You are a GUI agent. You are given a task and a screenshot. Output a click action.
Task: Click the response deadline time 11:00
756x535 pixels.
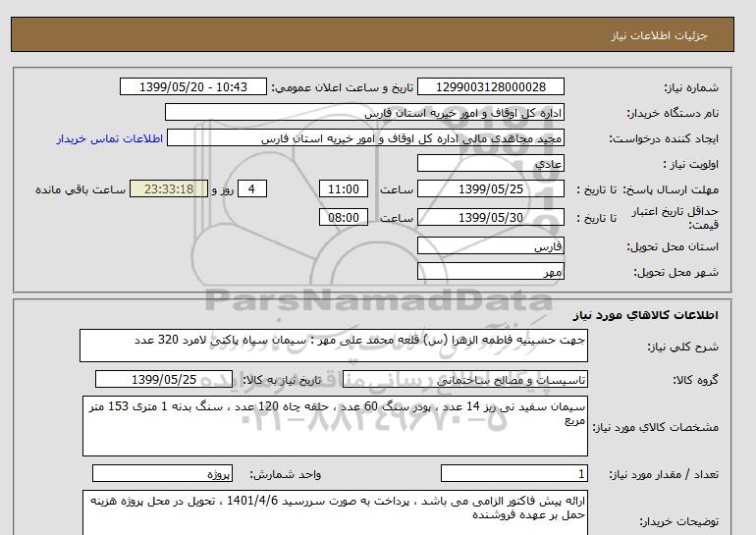(344, 189)
